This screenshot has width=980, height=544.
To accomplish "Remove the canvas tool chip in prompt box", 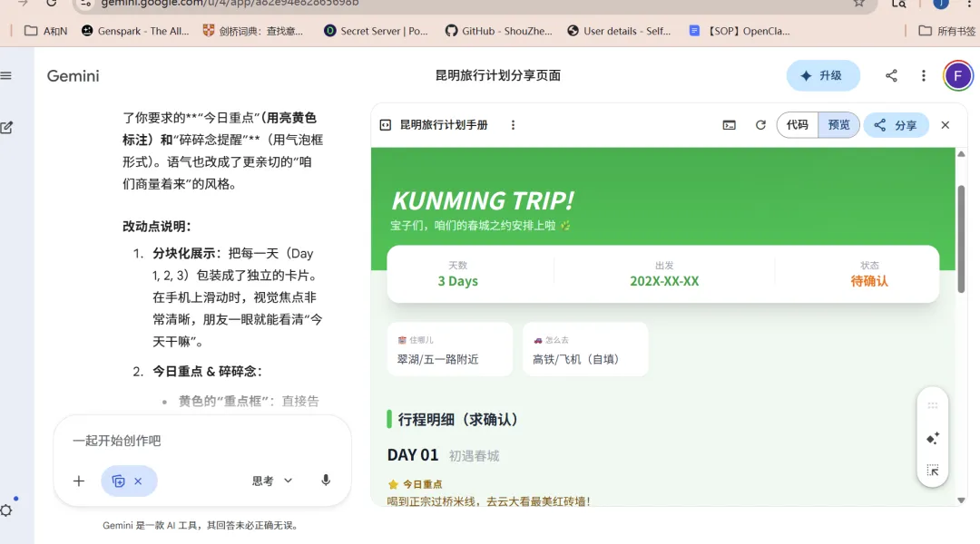I will (138, 481).
